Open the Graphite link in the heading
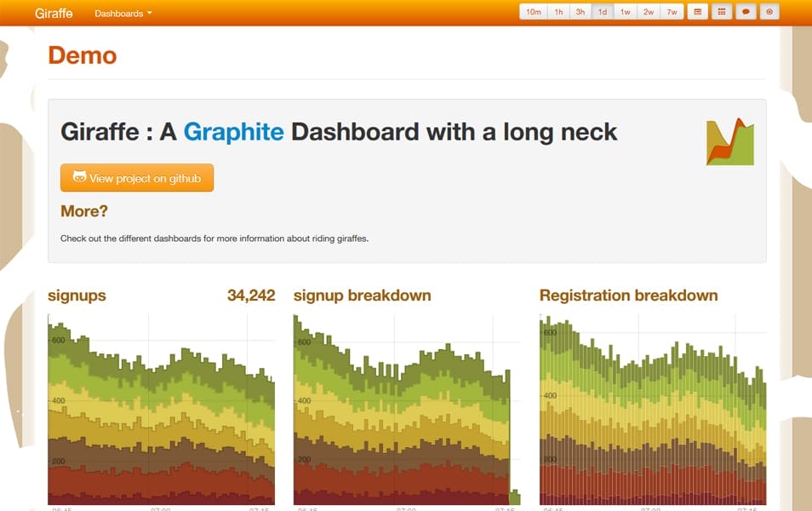The height and width of the screenshot is (511, 812). (x=234, y=132)
